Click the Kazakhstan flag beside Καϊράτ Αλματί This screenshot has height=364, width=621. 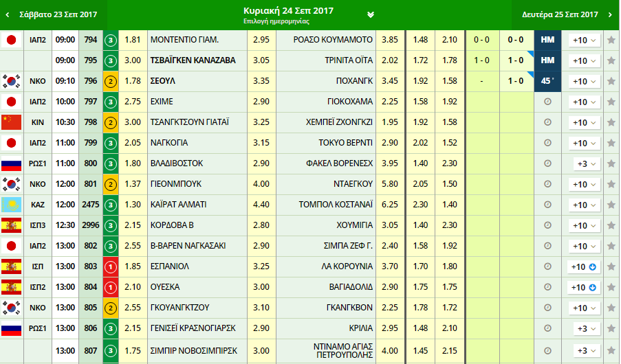10,205
